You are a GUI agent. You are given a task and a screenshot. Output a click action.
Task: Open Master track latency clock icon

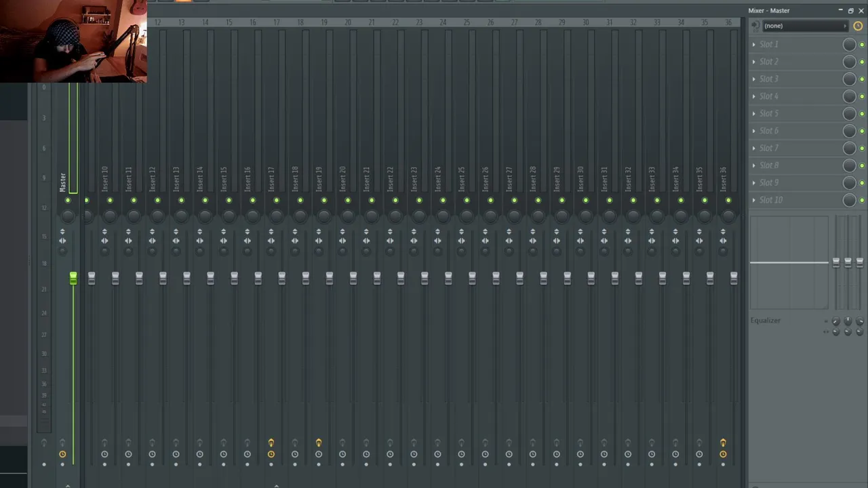pyautogui.click(x=62, y=454)
